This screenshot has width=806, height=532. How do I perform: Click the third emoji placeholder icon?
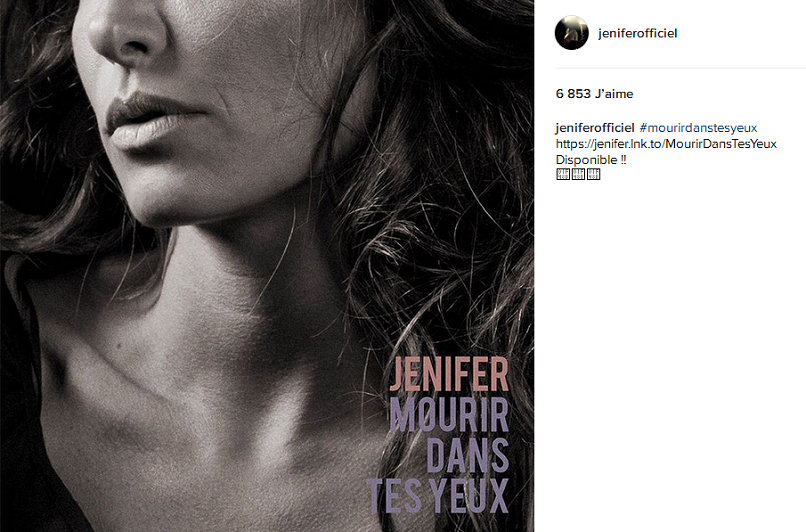(x=594, y=174)
